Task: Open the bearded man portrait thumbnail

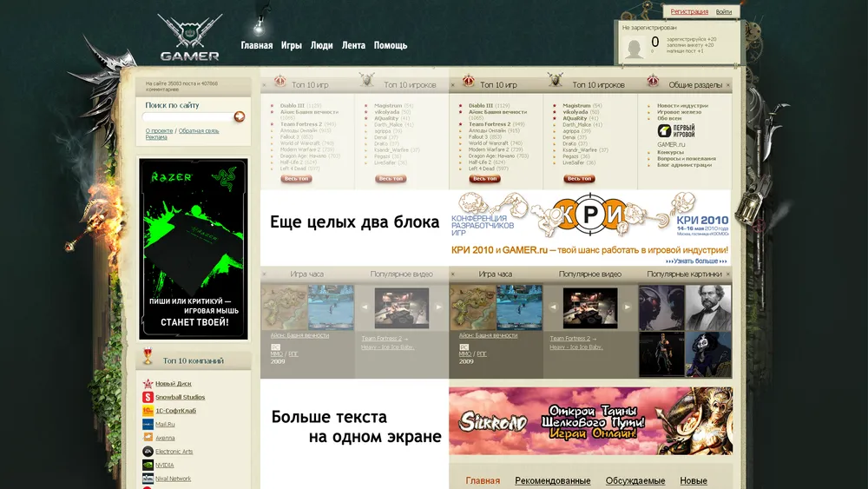Action: point(708,308)
